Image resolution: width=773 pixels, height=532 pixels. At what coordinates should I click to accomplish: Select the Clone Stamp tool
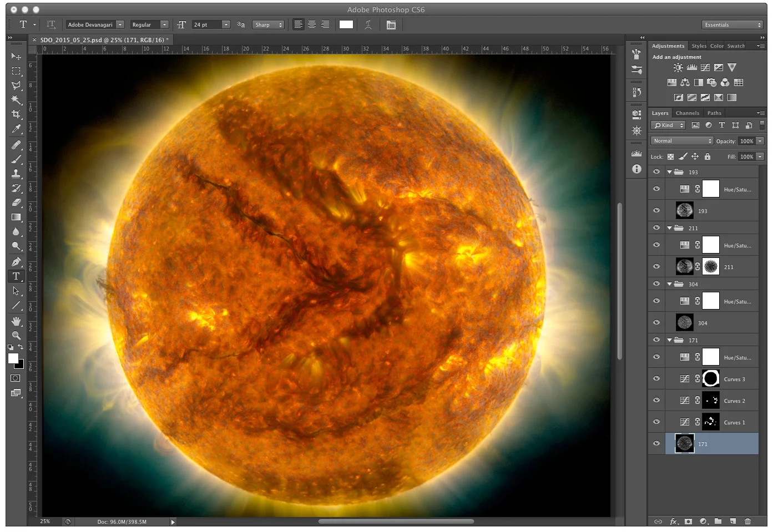pos(16,174)
